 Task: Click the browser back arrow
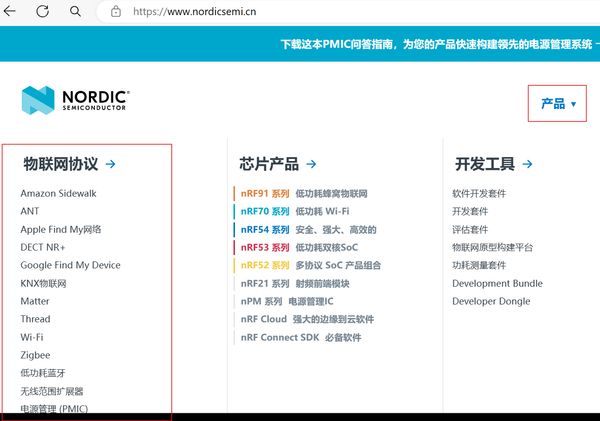[10, 11]
